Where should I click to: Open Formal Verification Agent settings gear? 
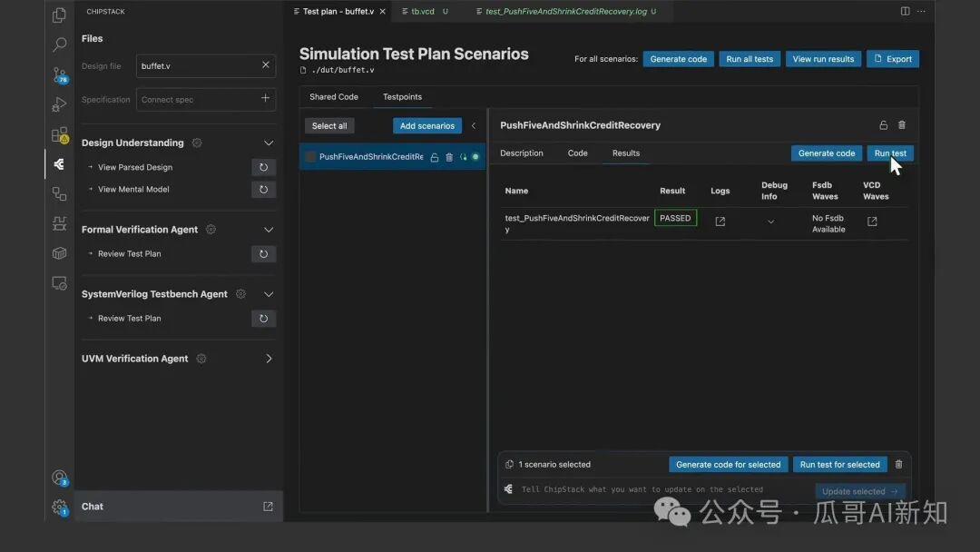(211, 230)
